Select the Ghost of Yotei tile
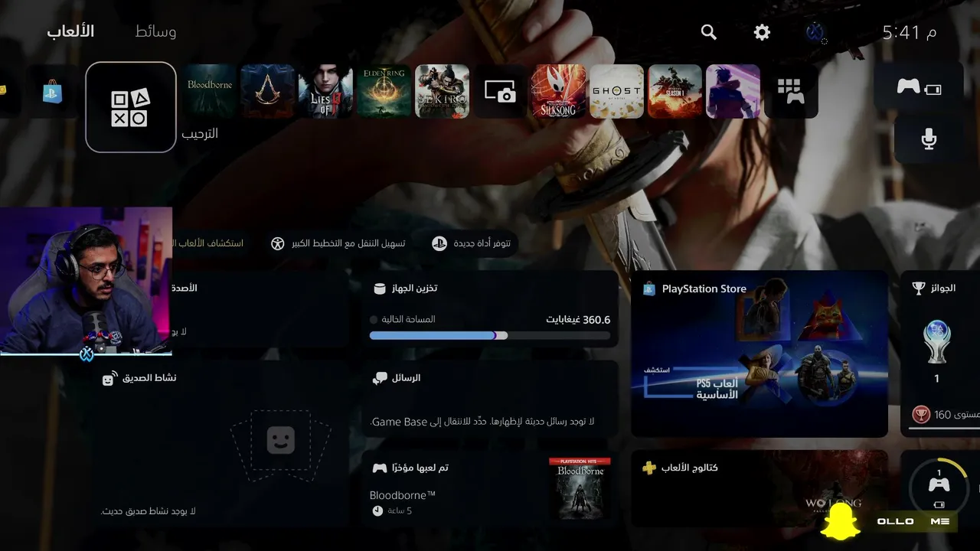This screenshot has height=551, width=980. click(x=617, y=91)
